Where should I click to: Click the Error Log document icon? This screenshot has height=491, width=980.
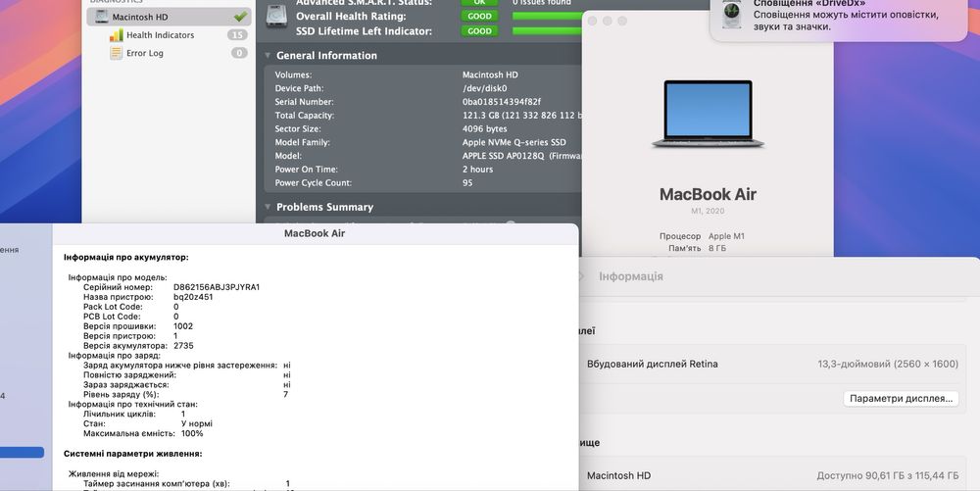(x=116, y=53)
